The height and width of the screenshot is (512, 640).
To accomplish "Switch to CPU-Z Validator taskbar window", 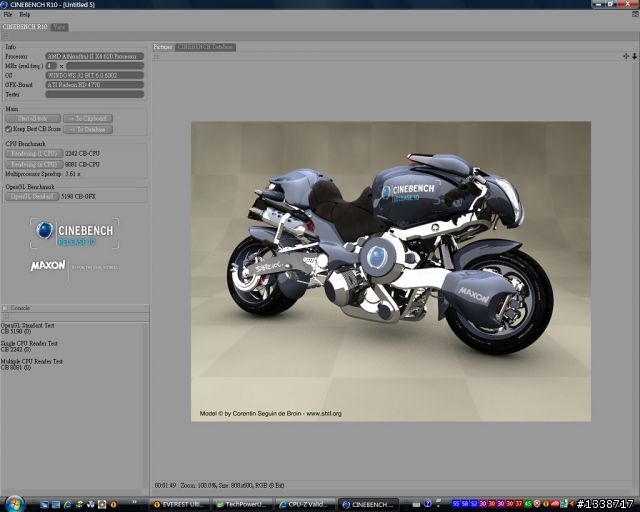I will [306, 504].
